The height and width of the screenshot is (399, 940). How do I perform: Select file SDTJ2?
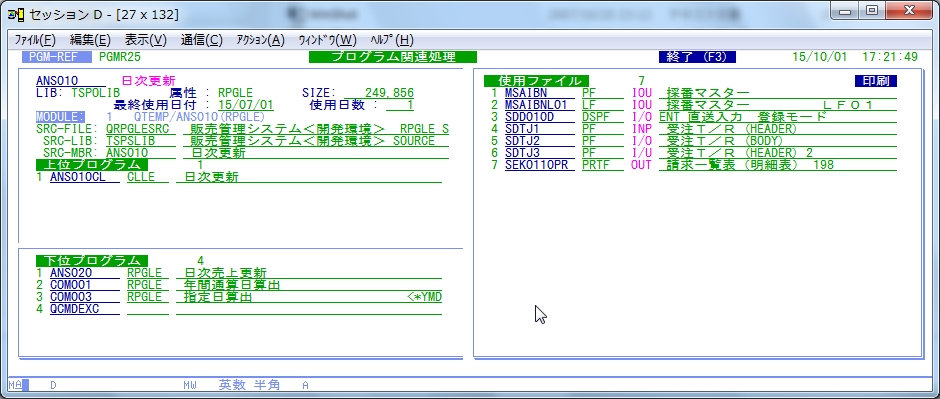pos(540,141)
